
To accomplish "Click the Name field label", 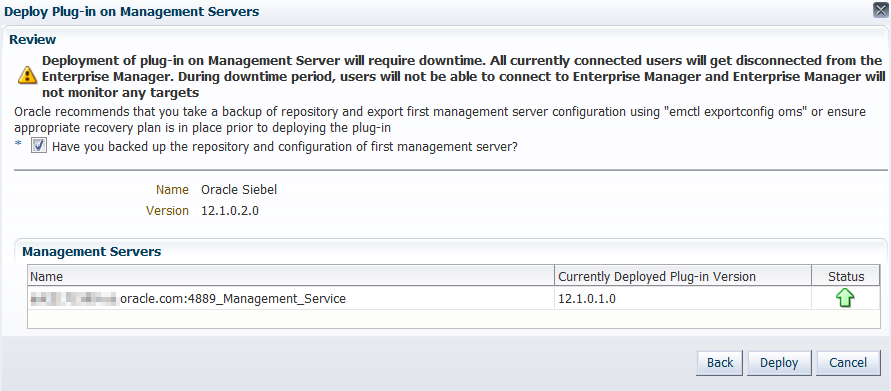I will pyautogui.click(x=172, y=190).
